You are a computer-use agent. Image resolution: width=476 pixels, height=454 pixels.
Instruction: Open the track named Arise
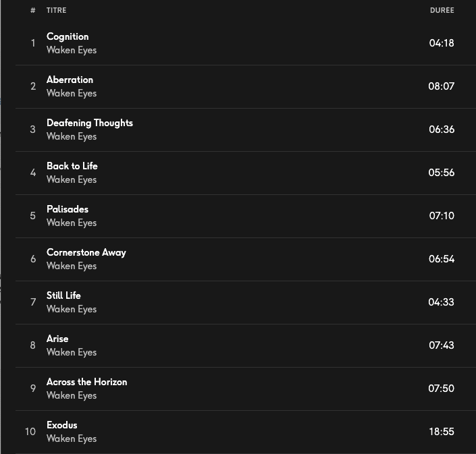tap(57, 339)
